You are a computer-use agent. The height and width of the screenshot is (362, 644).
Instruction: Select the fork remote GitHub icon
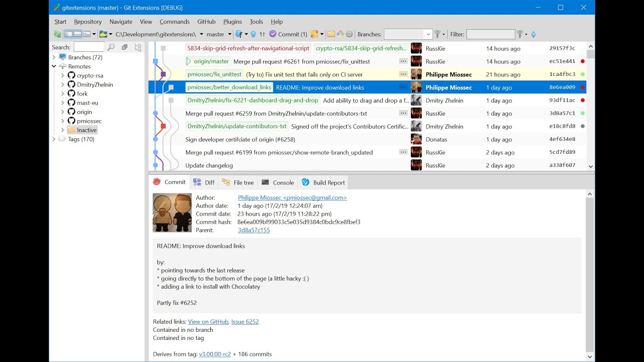point(71,94)
